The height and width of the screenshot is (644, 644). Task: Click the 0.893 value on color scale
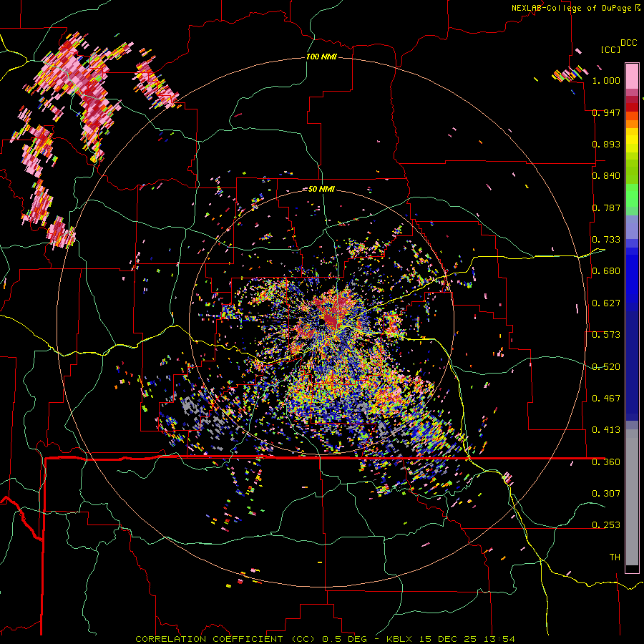click(x=606, y=144)
